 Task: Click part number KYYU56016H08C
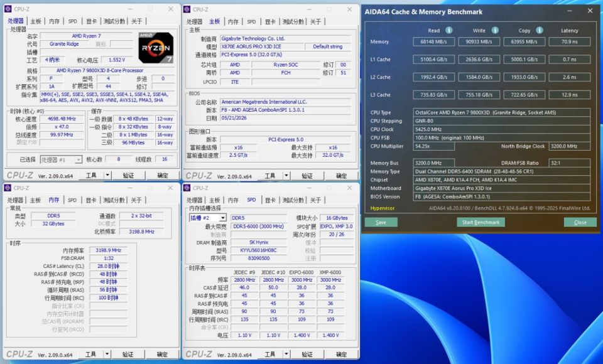click(x=259, y=250)
